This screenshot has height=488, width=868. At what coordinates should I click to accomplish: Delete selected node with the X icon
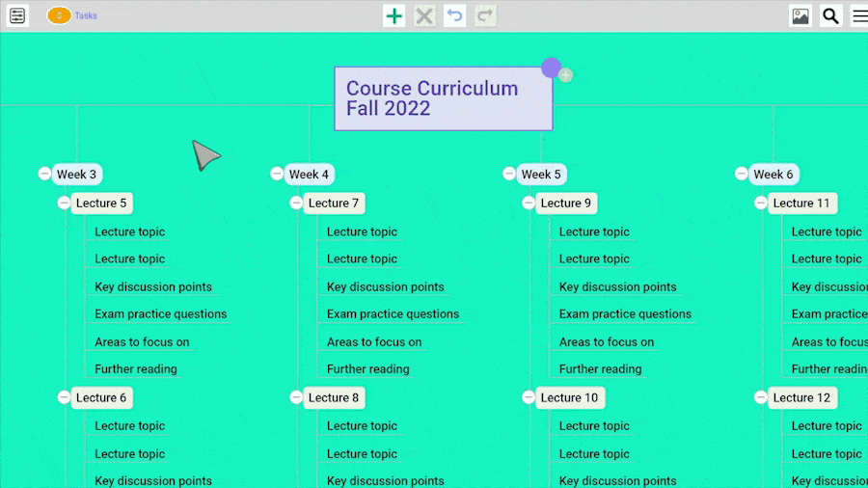coord(424,15)
